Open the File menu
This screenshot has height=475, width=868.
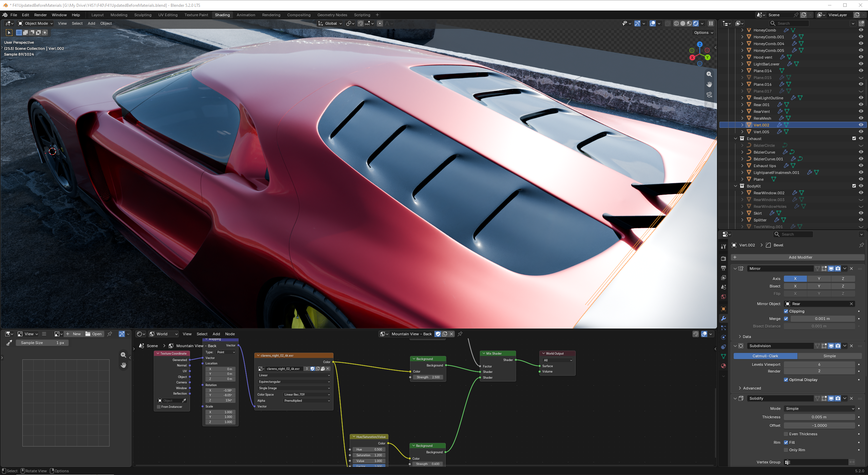[x=14, y=15]
